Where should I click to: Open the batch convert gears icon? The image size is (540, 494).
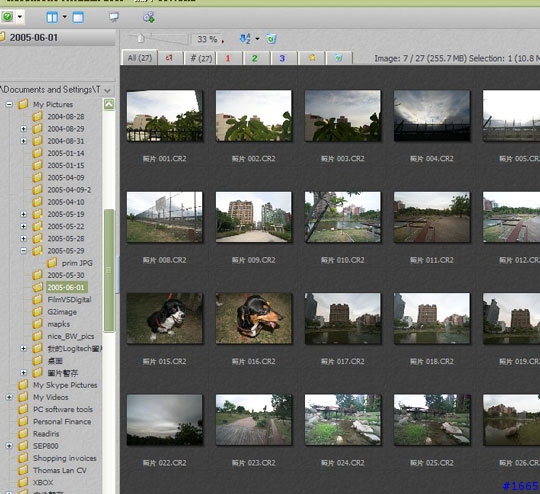click(x=148, y=17)
